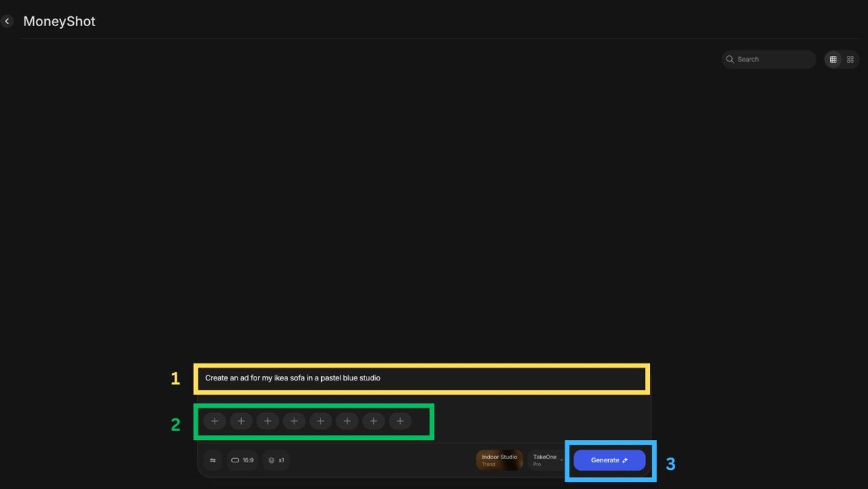Click the first plus upload slot
This screenshot has width=868, height=489.
[215, 421]
